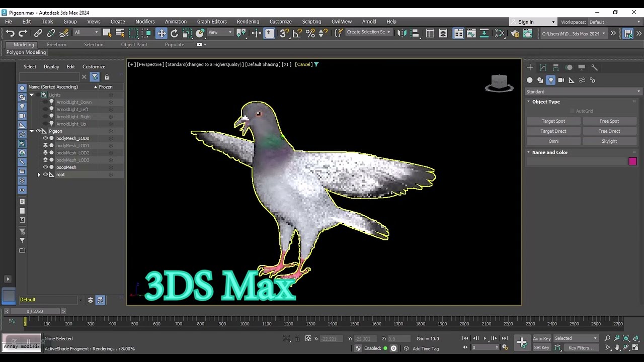Create an Omni light

pos(553,141)
